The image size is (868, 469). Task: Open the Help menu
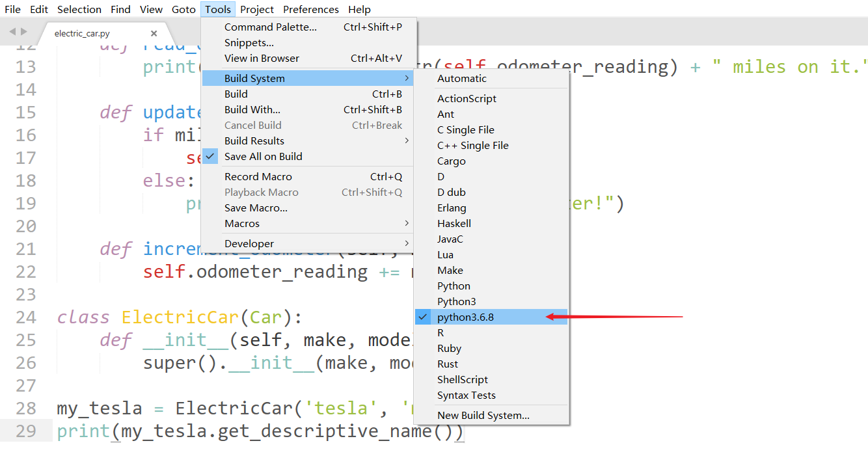359,9
